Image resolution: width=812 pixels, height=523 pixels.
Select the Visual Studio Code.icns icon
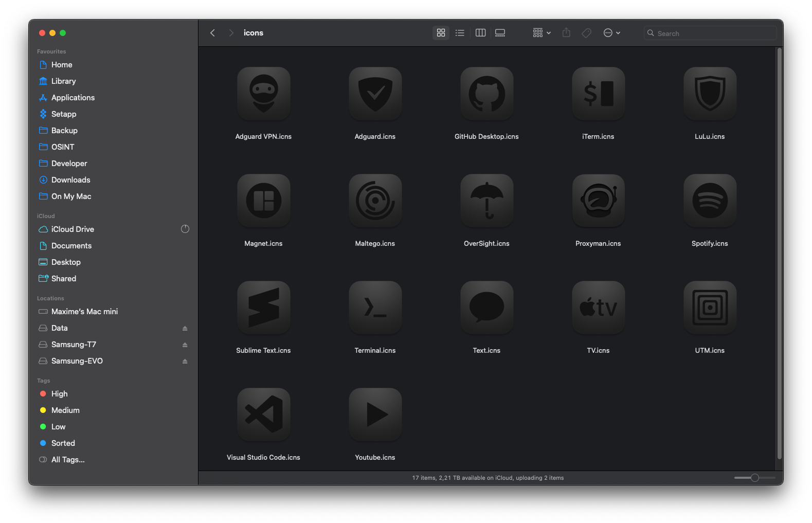[x=263, y=415]
